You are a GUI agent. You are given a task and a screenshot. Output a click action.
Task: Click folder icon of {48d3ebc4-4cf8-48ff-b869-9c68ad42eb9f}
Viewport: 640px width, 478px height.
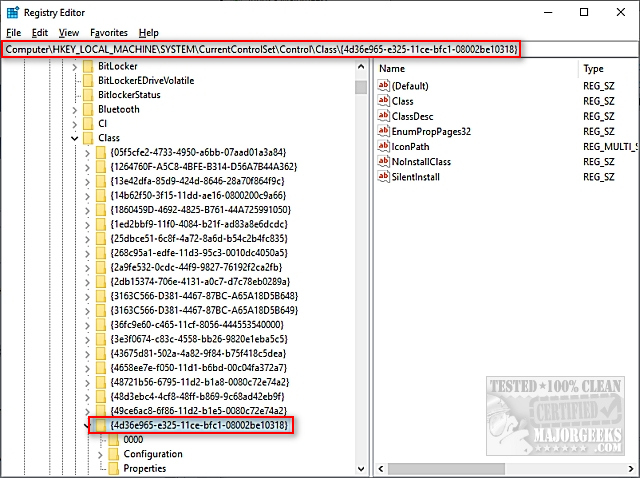pyautogui.click(x=101, y=396)
